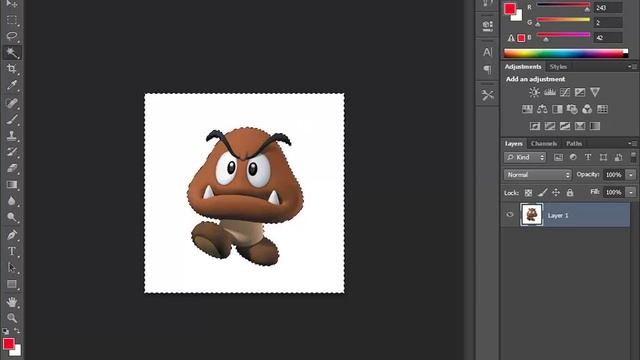Switch to the Paths tab
This screenshot has height=360, width=640.
[x=573, y=144]
